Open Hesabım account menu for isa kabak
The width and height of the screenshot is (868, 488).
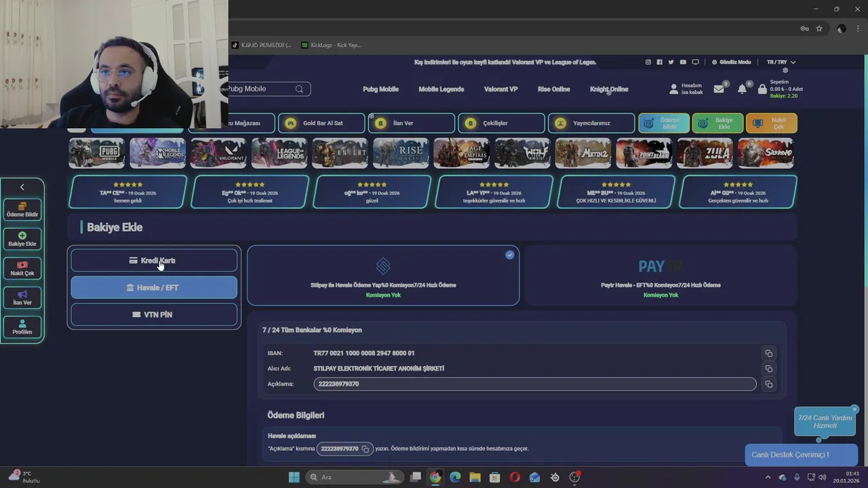pyautogui.click(x=686, y=89)
